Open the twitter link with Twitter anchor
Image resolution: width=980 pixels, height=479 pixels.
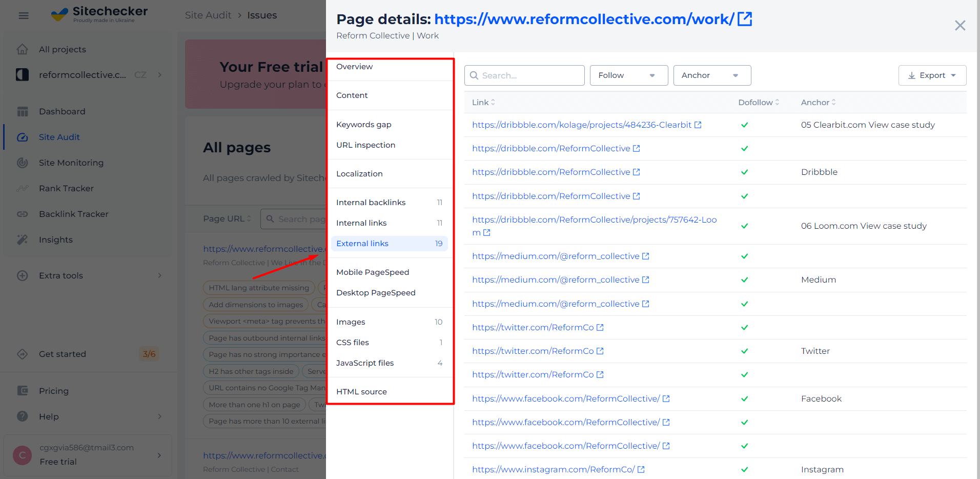tap(533, 351)
